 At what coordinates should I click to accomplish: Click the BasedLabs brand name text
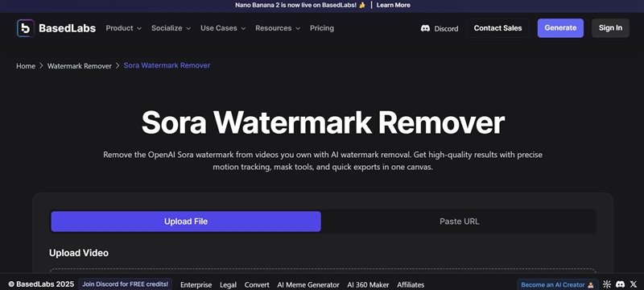click(x=68, y=28)
